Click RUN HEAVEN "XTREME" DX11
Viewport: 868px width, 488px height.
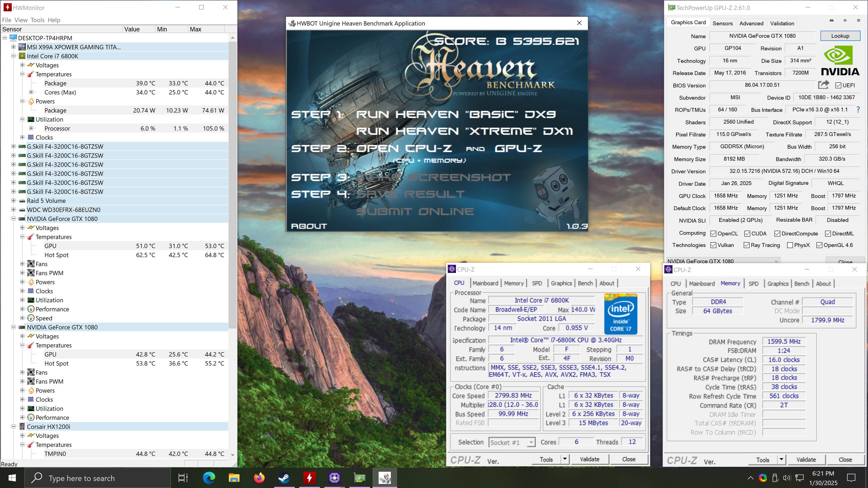click(x=465, y=131)
